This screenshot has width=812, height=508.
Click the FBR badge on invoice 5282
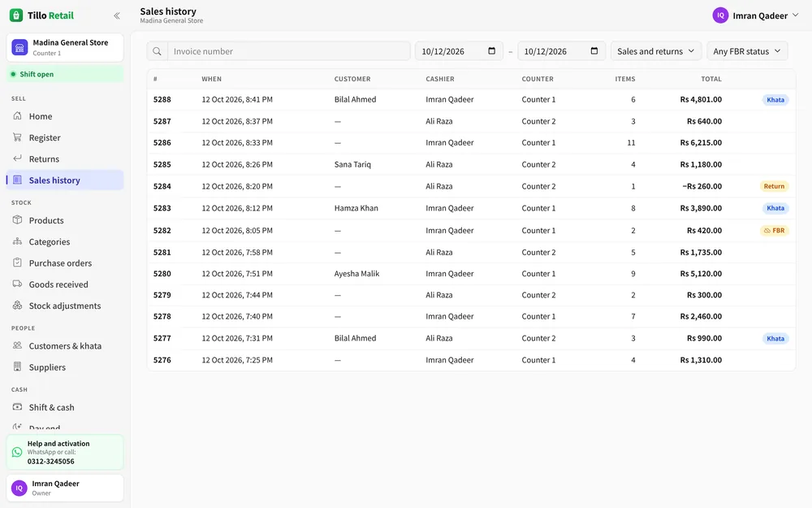tap(774, 230)
